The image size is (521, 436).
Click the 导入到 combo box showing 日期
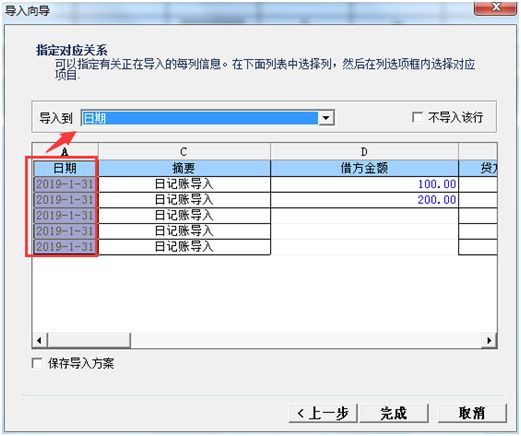coord(208,118)
